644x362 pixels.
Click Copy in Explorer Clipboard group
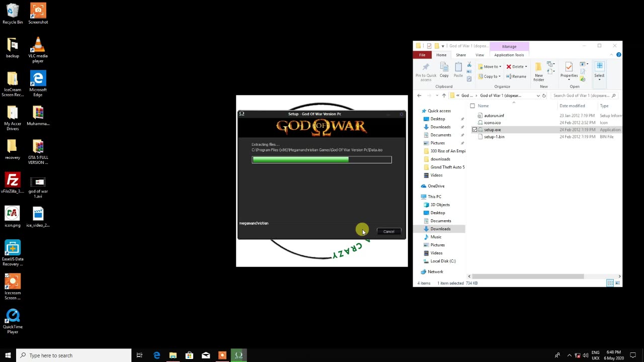point(444,70)
